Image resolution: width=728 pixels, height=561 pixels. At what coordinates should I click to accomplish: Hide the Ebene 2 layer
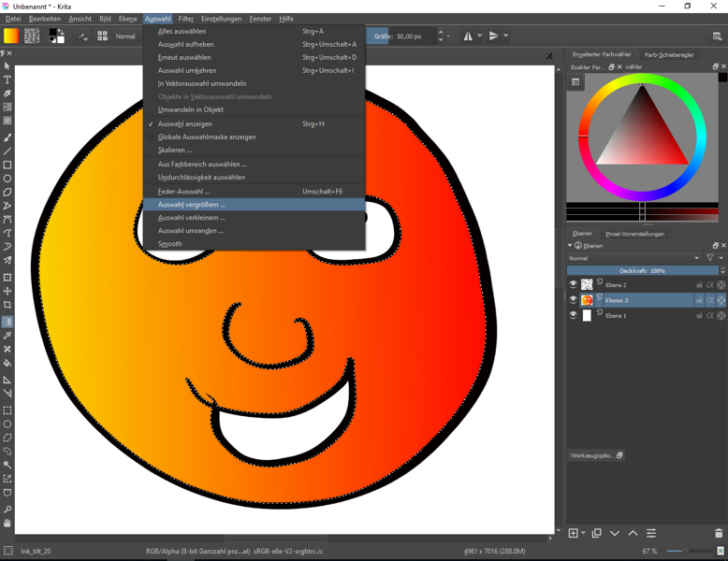tap(573, 284)
